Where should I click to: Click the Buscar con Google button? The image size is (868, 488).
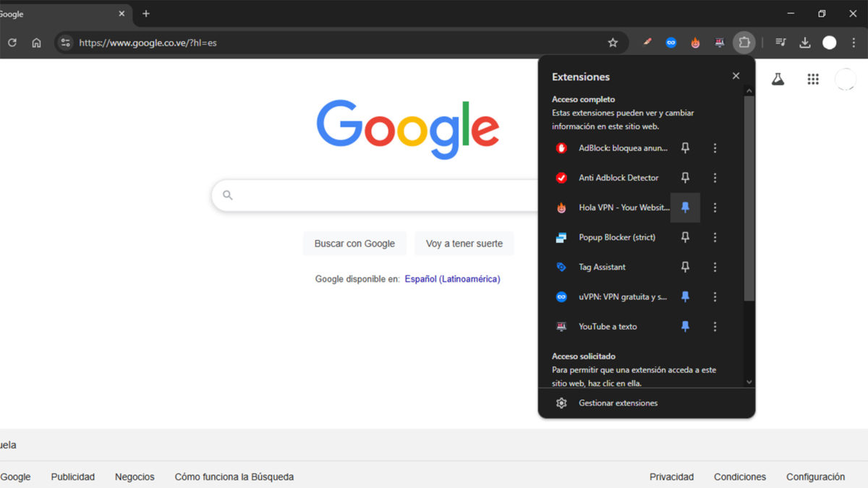354,244
